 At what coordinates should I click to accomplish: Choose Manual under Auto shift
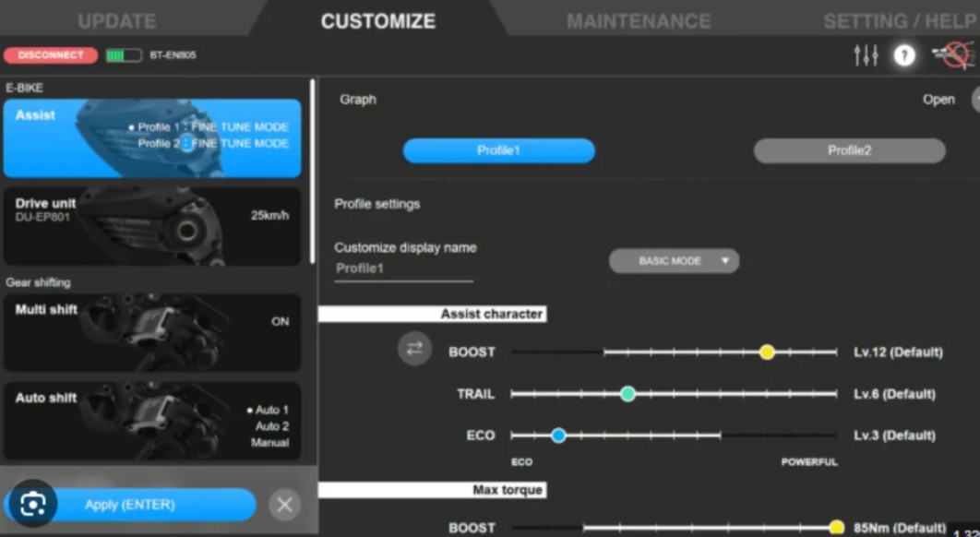click(x=269, y=443)
